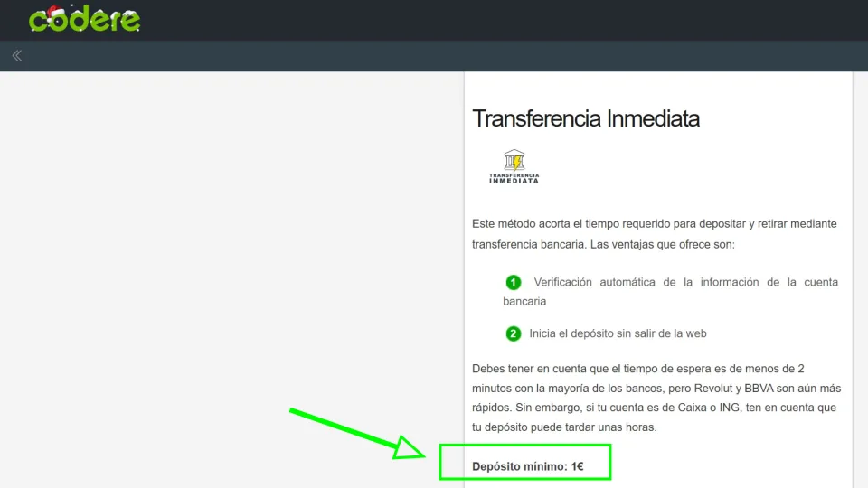The image size is (868, 488).
Task: Click the gray navigation bar beside chevron
Action: [x=434, y=56]
